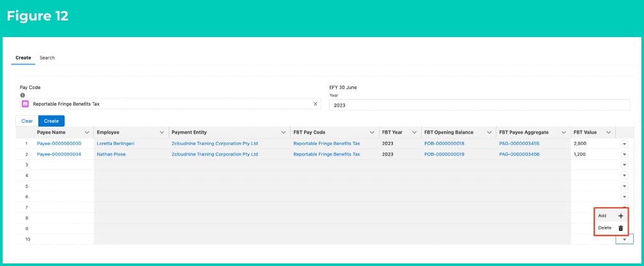This screenshot has width=644, height=266.
Task: Open the Payment Entity column menu
Action: (284, 132)
